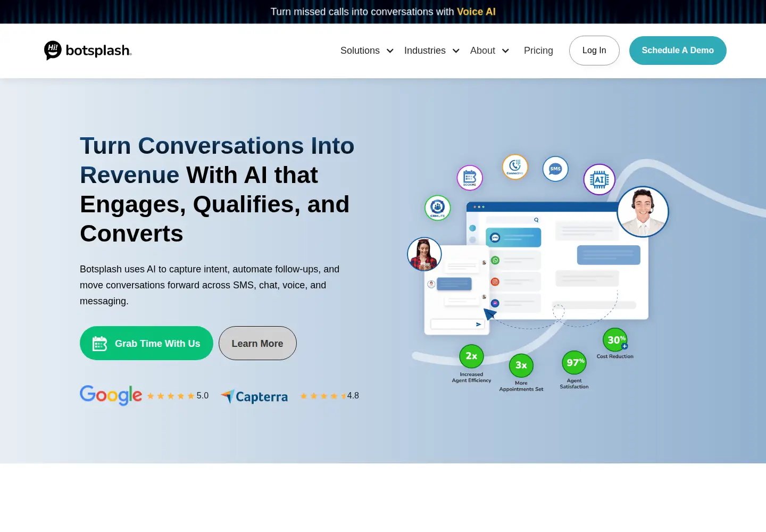Click the Schedule A Demo button
The image size is (766, 532).
[678, 51]
